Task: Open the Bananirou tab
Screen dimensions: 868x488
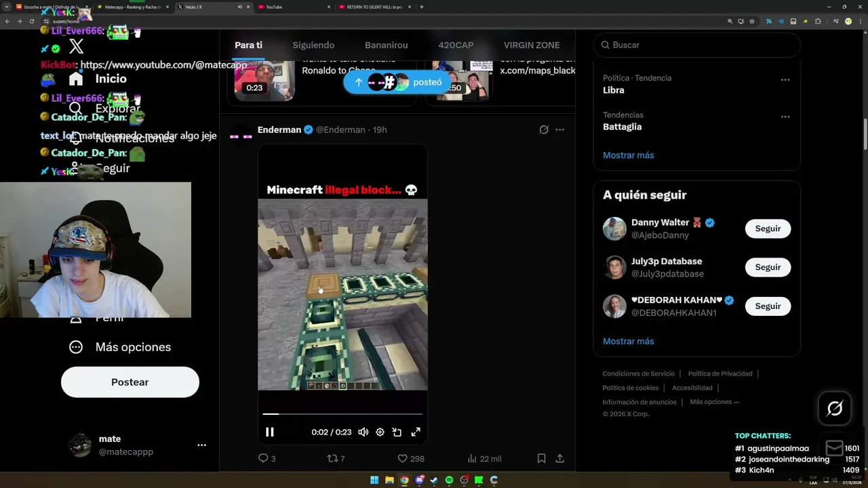Action: [386, 45]
